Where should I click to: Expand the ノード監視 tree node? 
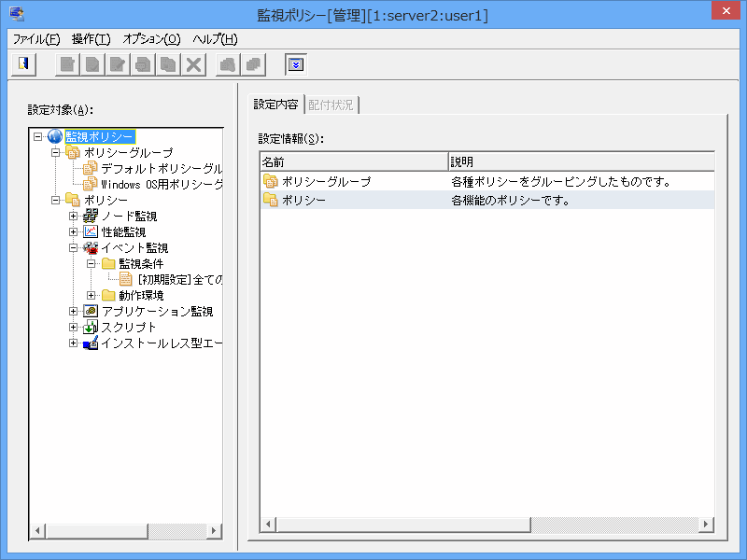tap(74, 217)
